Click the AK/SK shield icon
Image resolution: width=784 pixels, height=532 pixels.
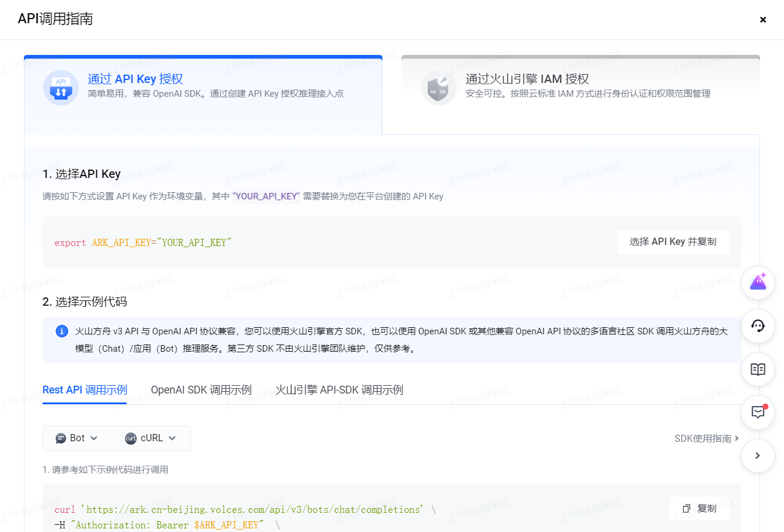[x=439, y=88]
